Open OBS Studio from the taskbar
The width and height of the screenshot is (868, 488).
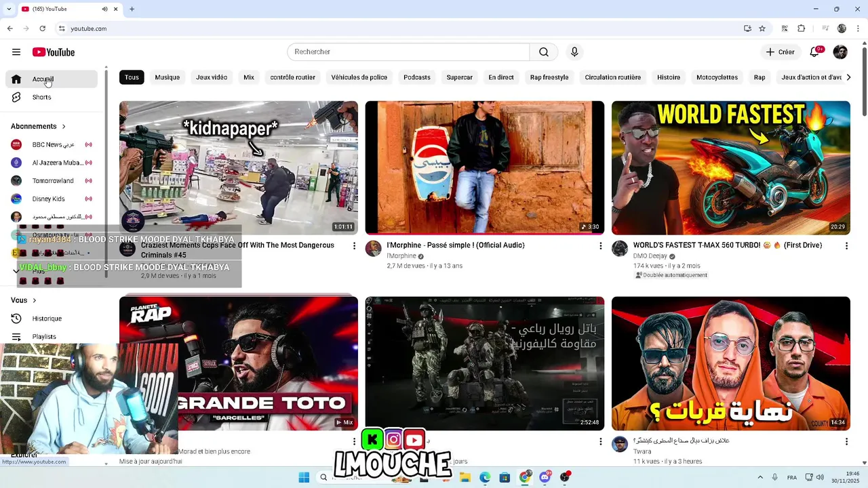565,477
